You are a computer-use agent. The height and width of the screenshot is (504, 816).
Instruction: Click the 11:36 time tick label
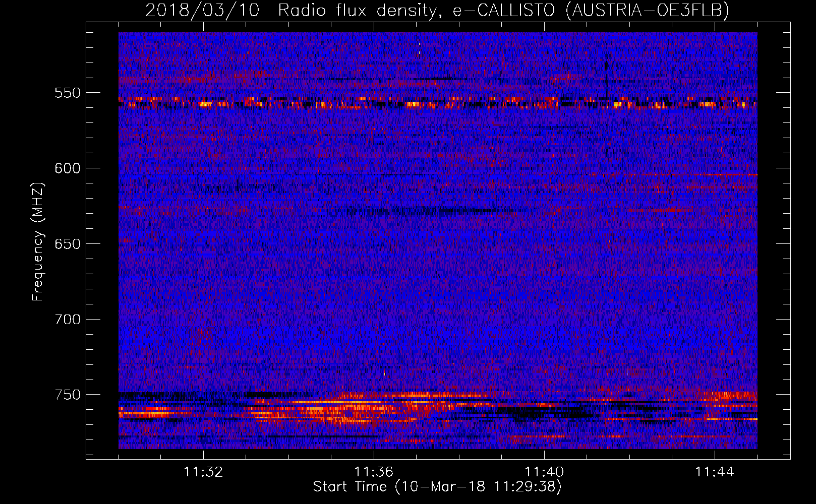374,472
